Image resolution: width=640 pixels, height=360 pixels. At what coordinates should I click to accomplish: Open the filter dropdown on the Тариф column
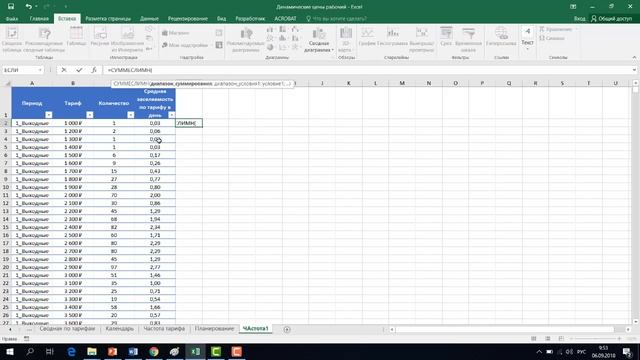(x=90, y=115)
